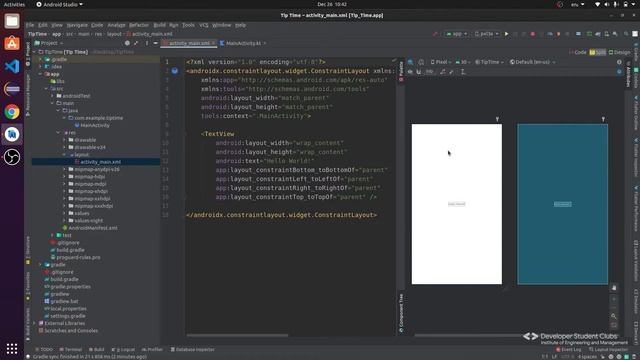Open the Files app in Ubuntu dock
The width and height of the screenshot is (640, 360).
tap(12, 21)
